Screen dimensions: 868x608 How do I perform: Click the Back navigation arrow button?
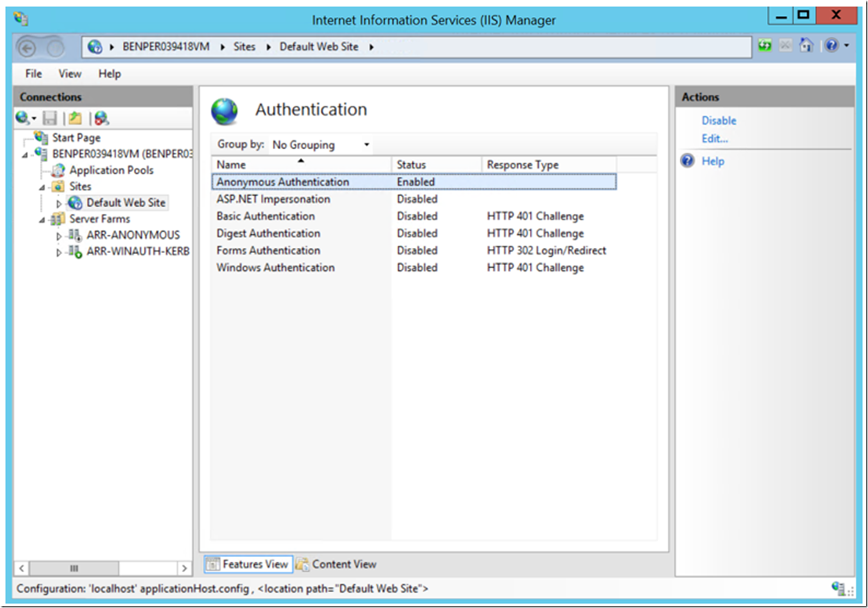pyautogui.click(x=27, y=48)
